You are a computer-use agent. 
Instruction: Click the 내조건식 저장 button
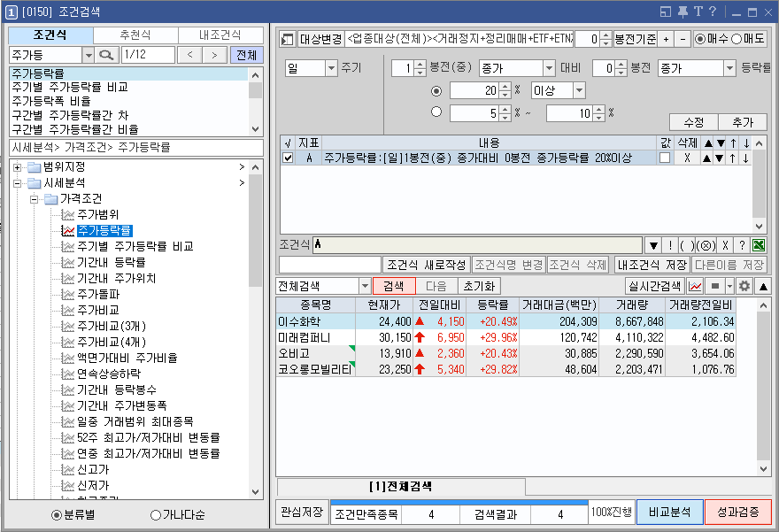coord(652,265)
